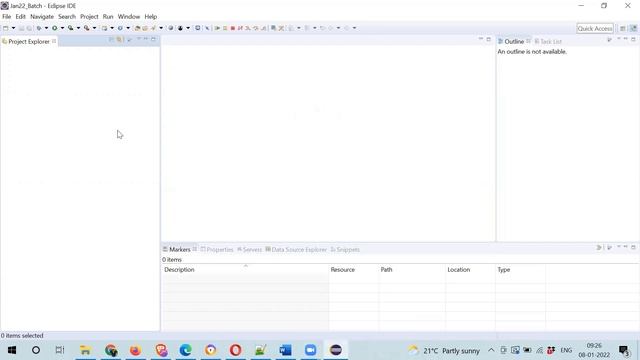Viewport: 640px width, 360px height.
Task: Select the Markers tab
Action: tap(180, 249)
